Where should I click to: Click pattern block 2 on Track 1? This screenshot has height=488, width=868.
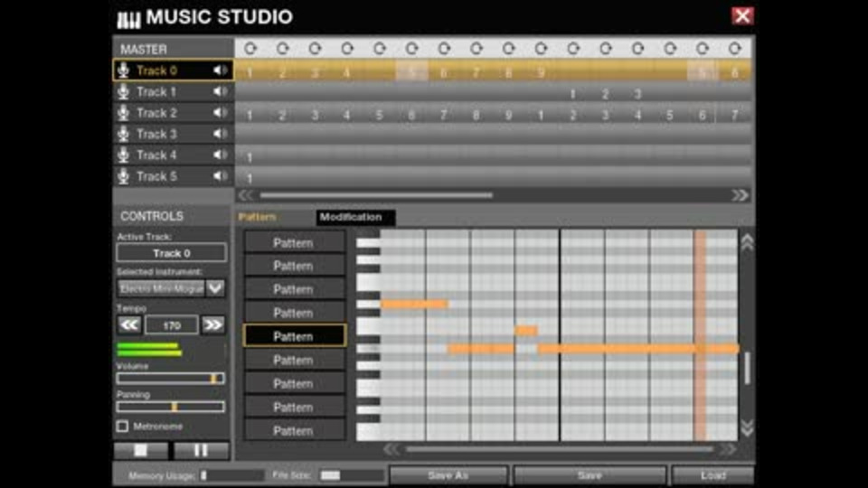coord(605,94)
